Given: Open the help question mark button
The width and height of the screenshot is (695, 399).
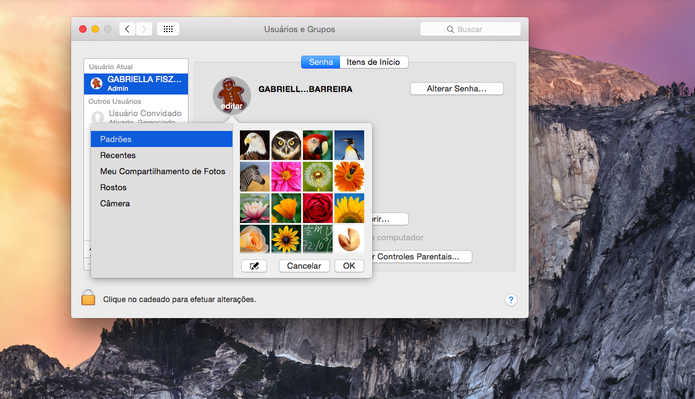Looking at the screenshot, I should [x=511, y=300].
